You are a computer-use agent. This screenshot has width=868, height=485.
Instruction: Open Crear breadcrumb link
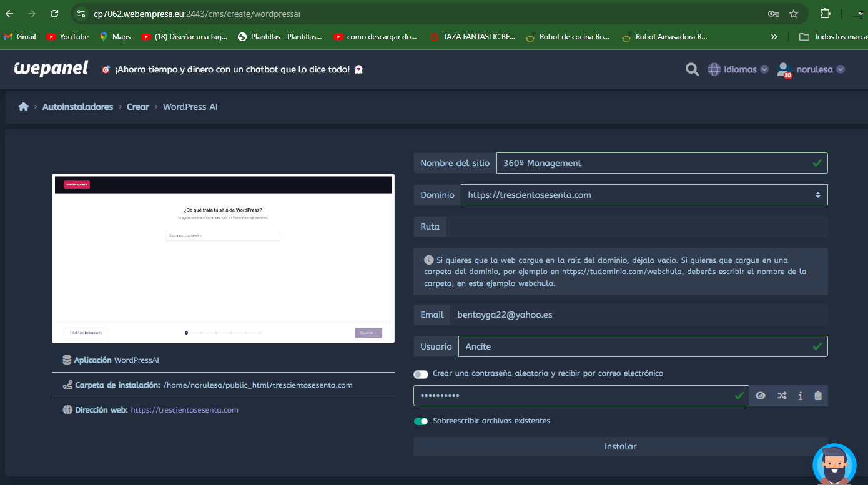click(x=138, y=107)
